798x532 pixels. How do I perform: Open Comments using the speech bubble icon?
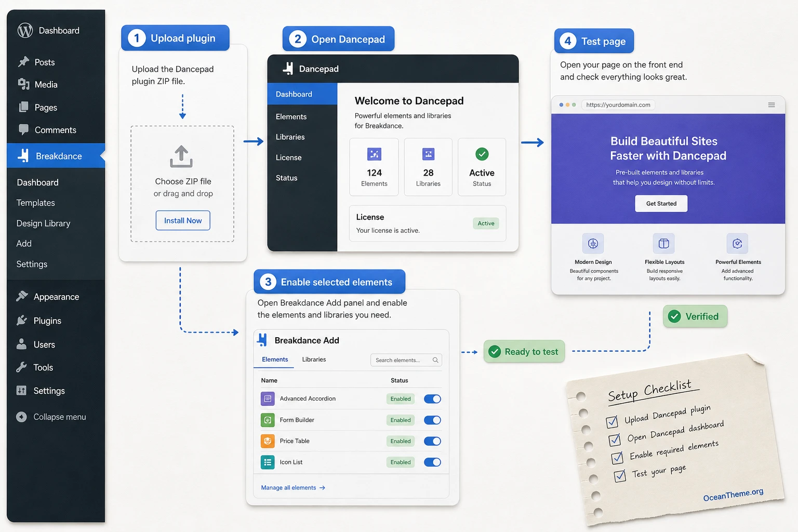click(23, 129)
